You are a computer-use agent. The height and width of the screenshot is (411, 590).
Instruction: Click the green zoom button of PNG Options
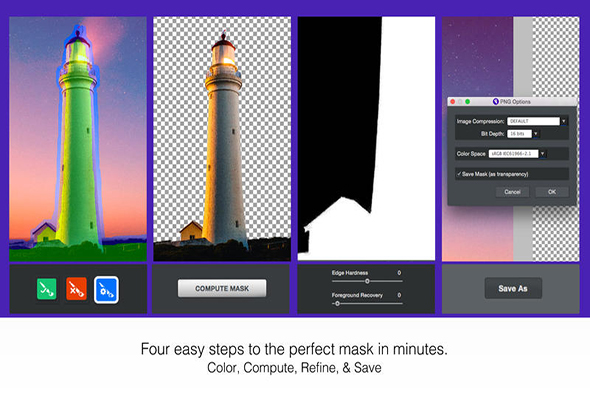(468, 102)
